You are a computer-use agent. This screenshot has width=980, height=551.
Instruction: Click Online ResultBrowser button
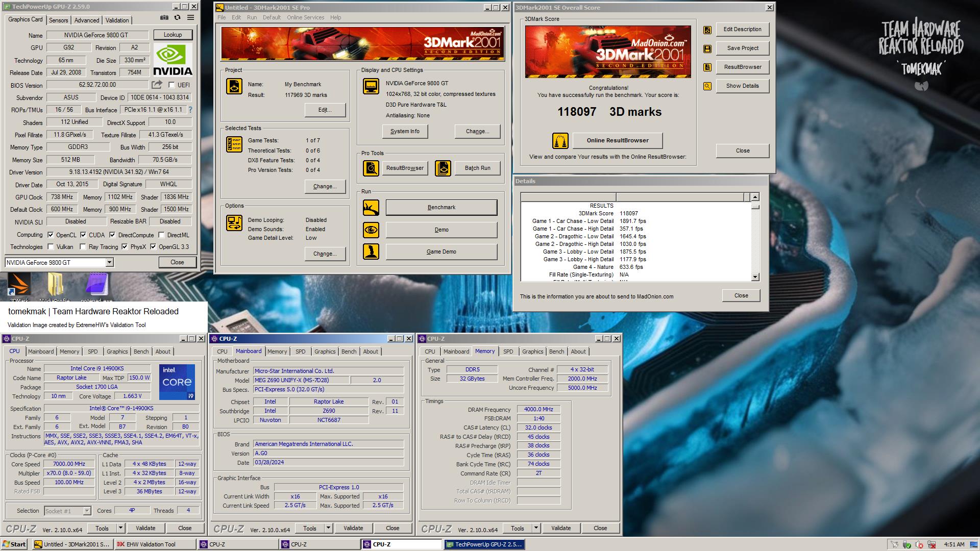(618, 141)
